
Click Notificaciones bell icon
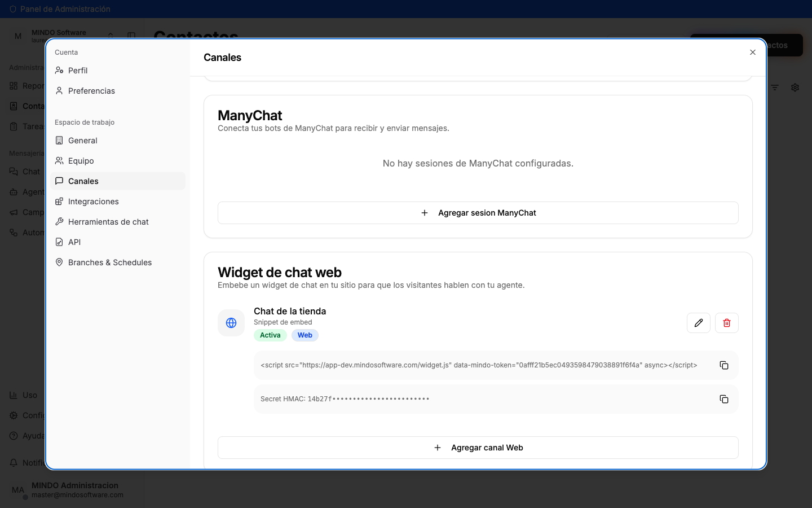(14, 463)
